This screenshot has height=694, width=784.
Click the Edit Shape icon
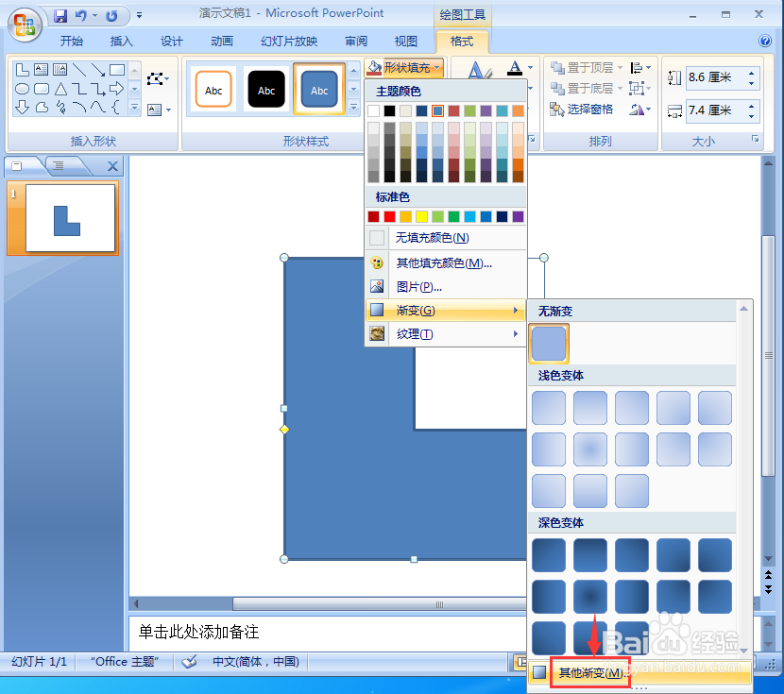click(x=156, y=79)
